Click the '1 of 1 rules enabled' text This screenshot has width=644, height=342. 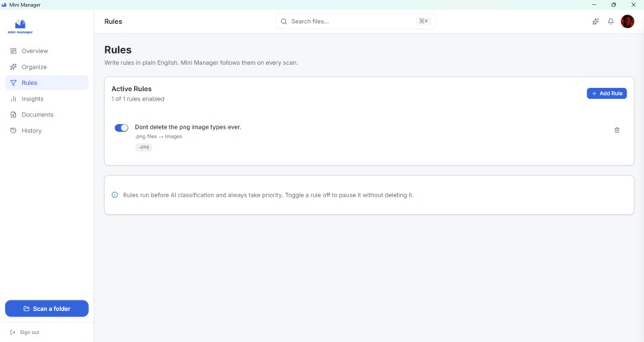(x=137, y=99)
